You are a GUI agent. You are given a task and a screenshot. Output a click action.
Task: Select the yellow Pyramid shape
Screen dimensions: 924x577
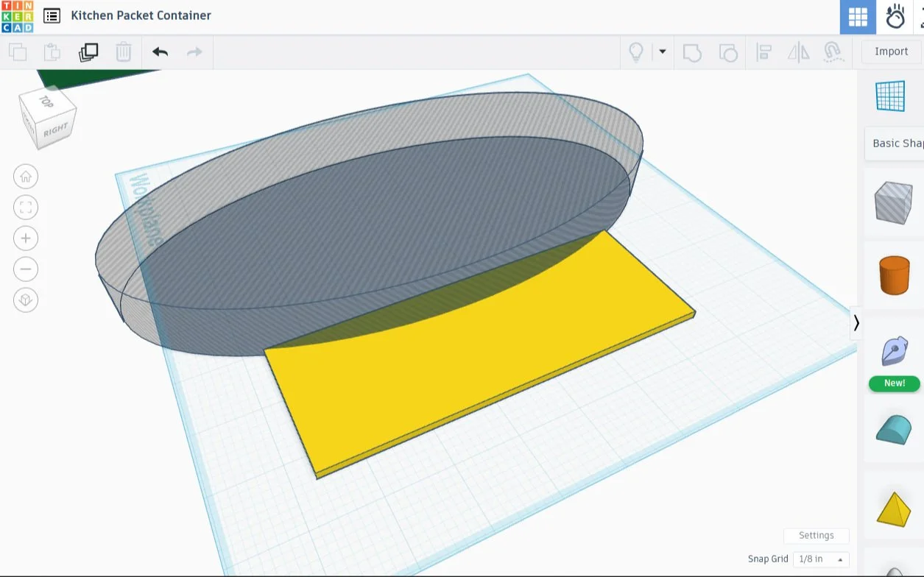click(x=894, y=509)
